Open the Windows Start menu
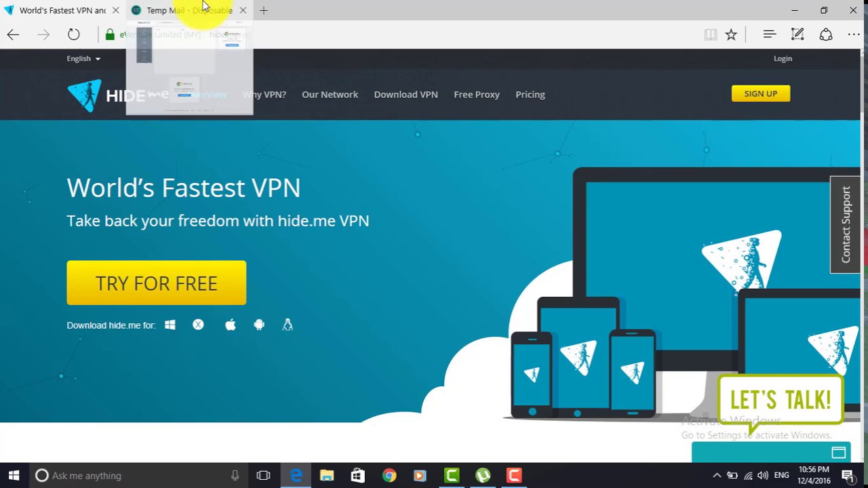The image size is (868, 488). [x=14, y=476]
